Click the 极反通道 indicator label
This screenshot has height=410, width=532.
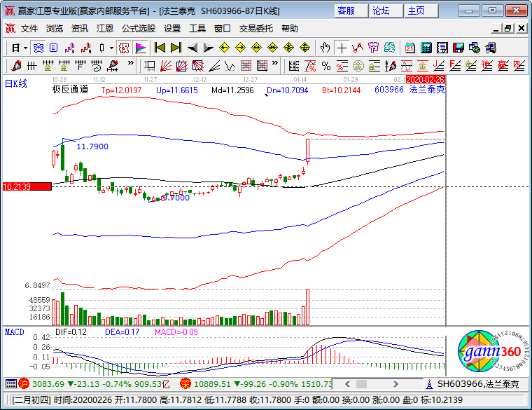[x=70, y=89]
